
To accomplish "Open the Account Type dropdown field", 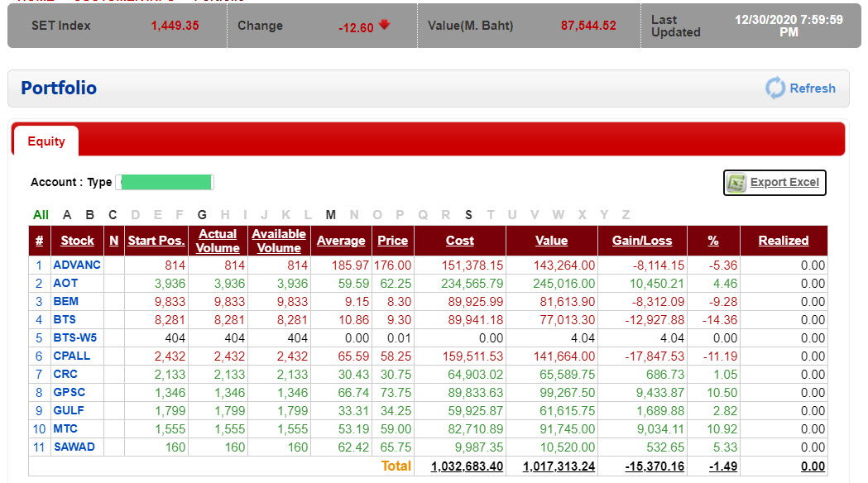I will coord(165,182).
